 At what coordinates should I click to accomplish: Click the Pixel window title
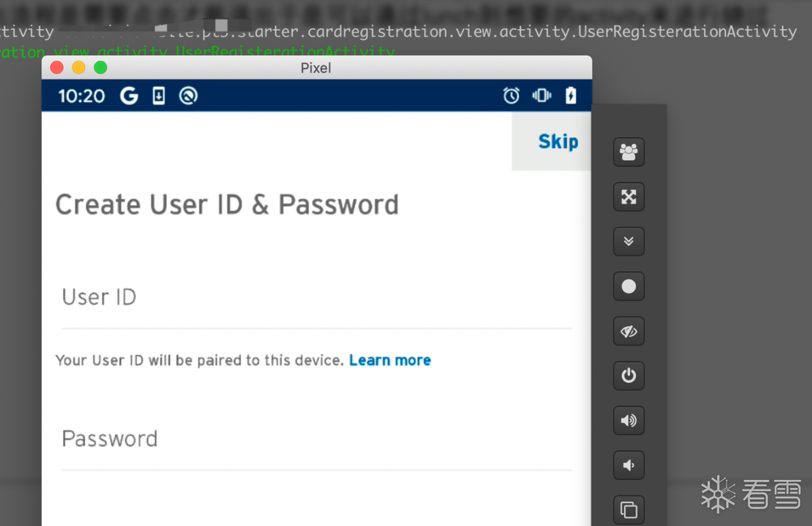[316, 68]
